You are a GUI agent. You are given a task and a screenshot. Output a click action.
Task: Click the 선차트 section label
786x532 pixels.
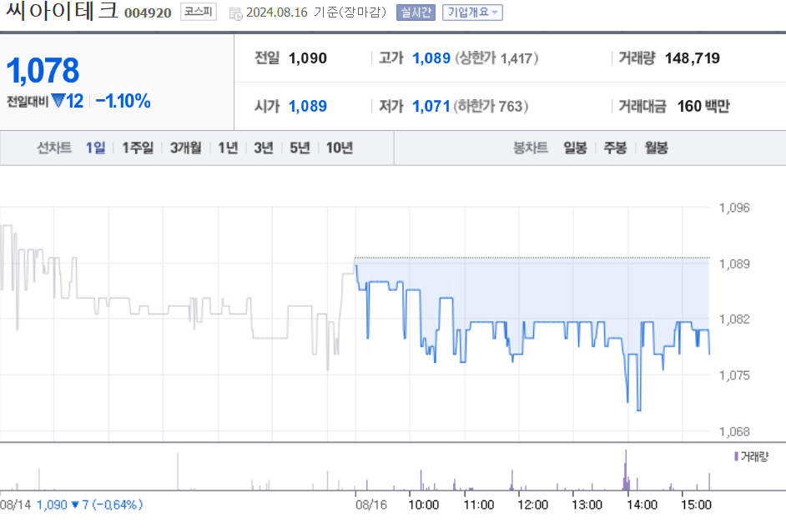tap(53, 147)
